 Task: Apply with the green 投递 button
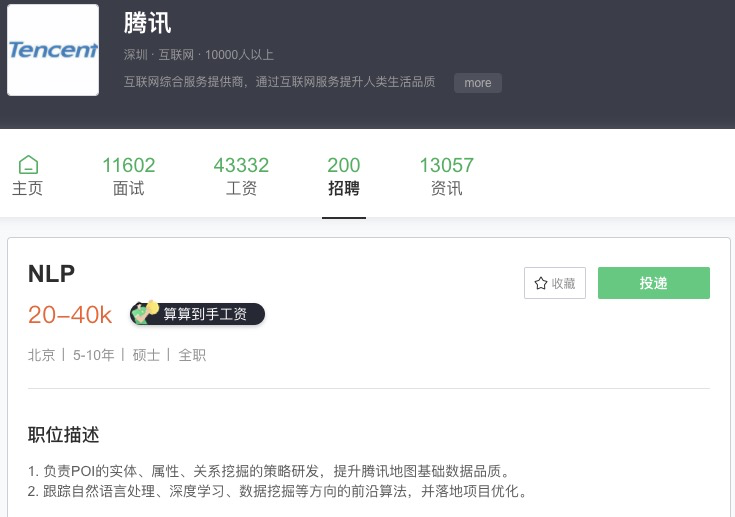(x=653, y=283)
